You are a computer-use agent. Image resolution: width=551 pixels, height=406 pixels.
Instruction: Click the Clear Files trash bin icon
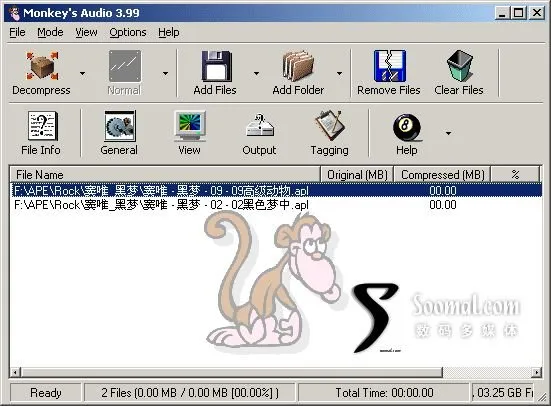pyautogui.click(x=459, y=66)
